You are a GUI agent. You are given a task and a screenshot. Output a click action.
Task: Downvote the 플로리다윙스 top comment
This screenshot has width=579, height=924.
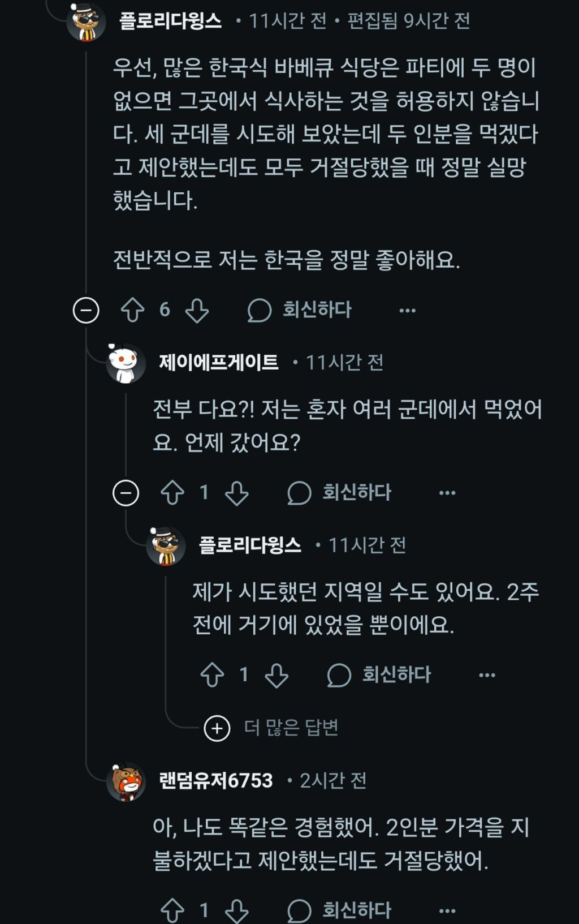pos(196,310)
